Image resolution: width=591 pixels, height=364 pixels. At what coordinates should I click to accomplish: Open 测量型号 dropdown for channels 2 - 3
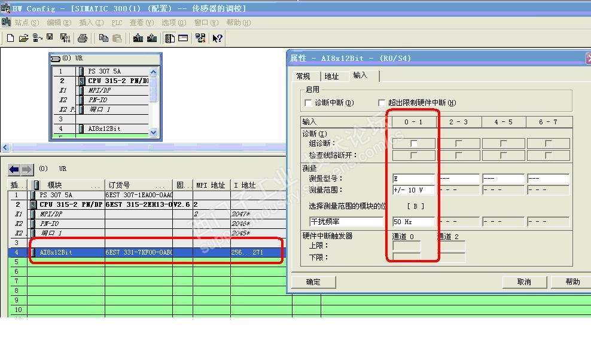point(459,179)
